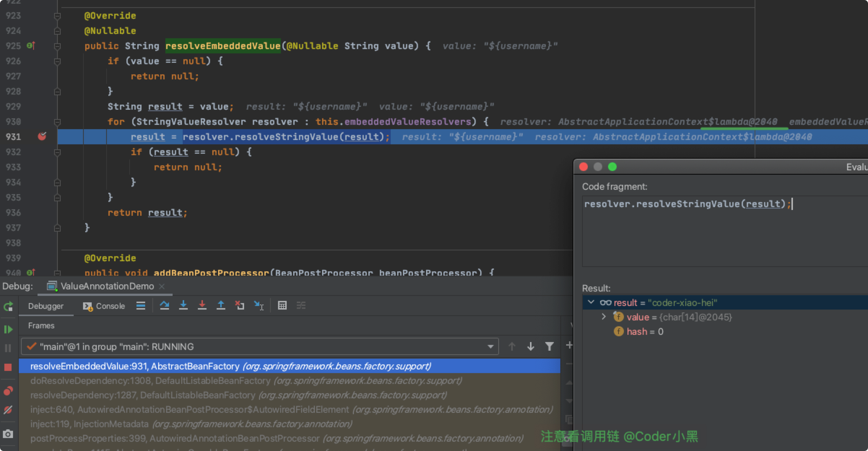Click Show Execution Point icon
The height and width of the screenshot is (451, 868).
coord(141,306)
